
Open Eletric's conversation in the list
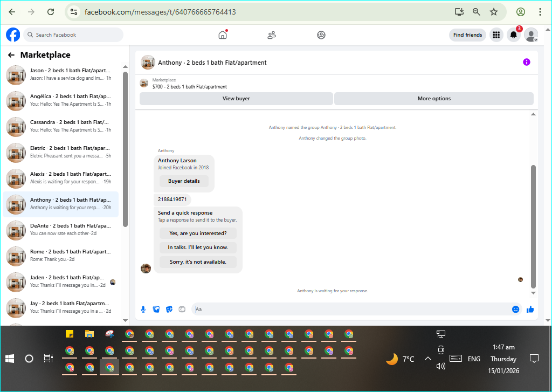click(60, 152)
